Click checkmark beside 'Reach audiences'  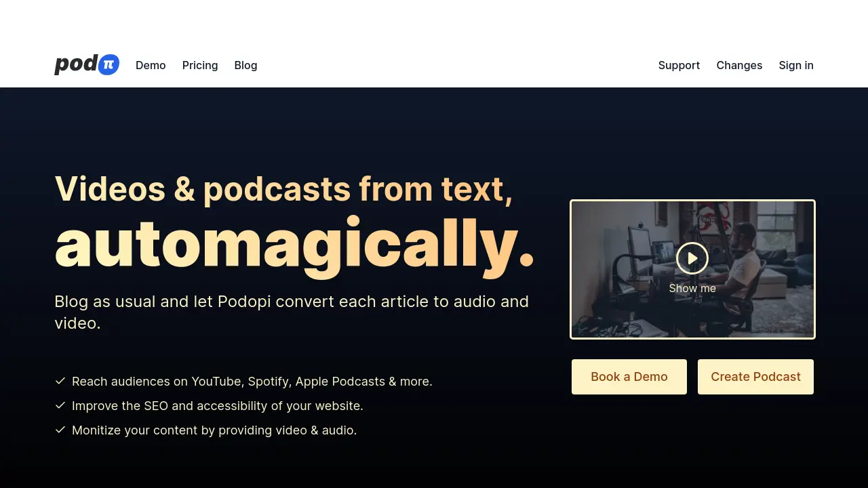[60, 381]
